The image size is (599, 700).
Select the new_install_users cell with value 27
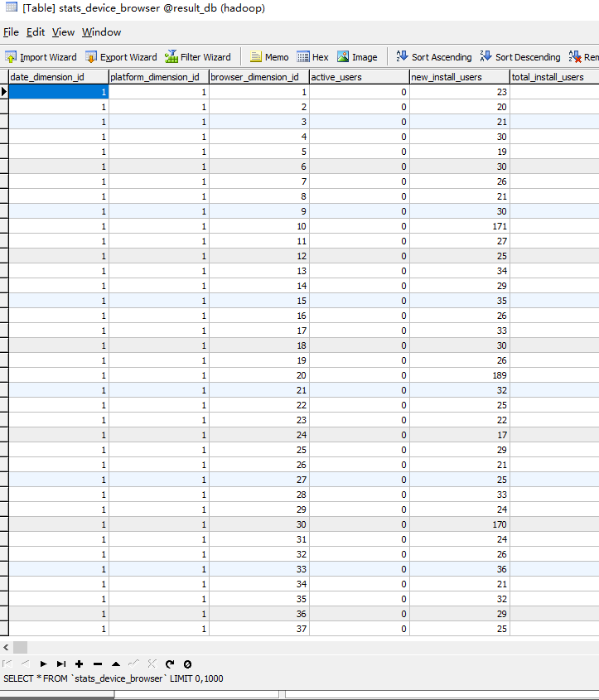pos(459,241)
